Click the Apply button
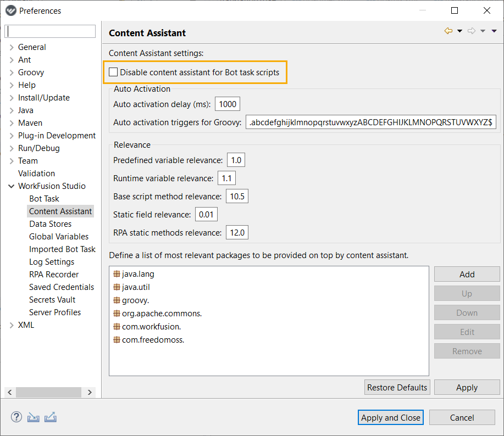 (467, 388)
